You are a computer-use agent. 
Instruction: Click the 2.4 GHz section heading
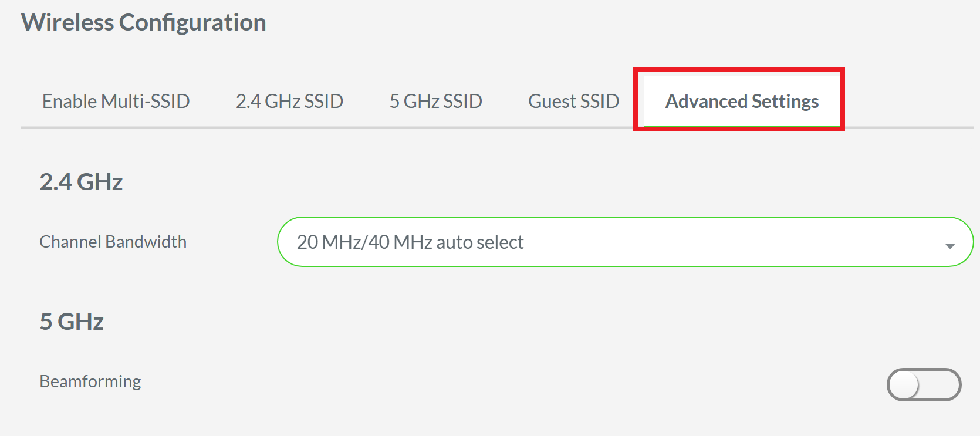pyautogui.click(x=81, y=182)
